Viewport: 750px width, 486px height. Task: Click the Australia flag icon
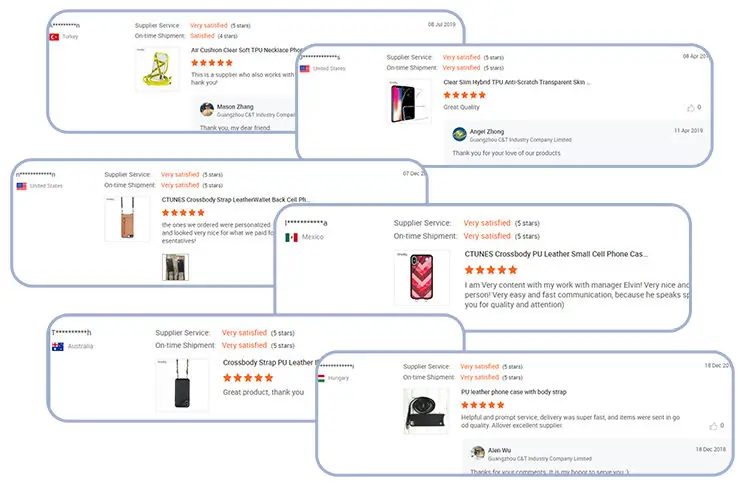point(58,346)
